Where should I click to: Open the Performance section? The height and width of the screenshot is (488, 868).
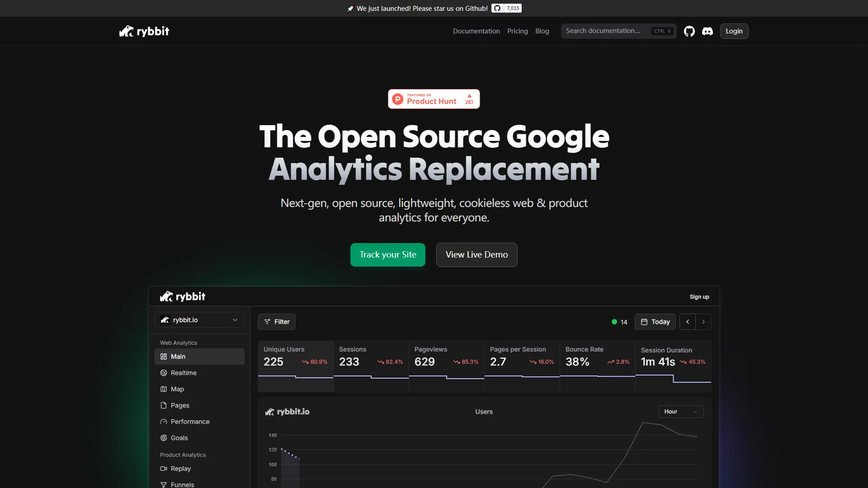[x=190, y=422]
